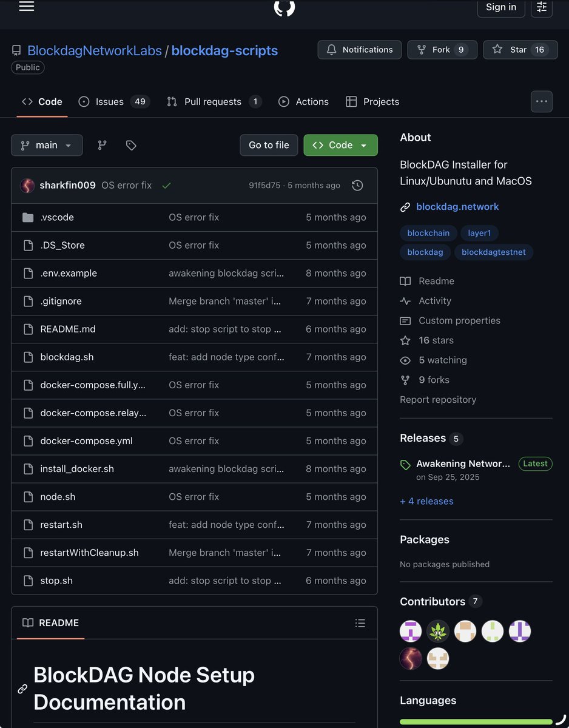
Task: Open the .env.example file
Action: coord(69,273)
